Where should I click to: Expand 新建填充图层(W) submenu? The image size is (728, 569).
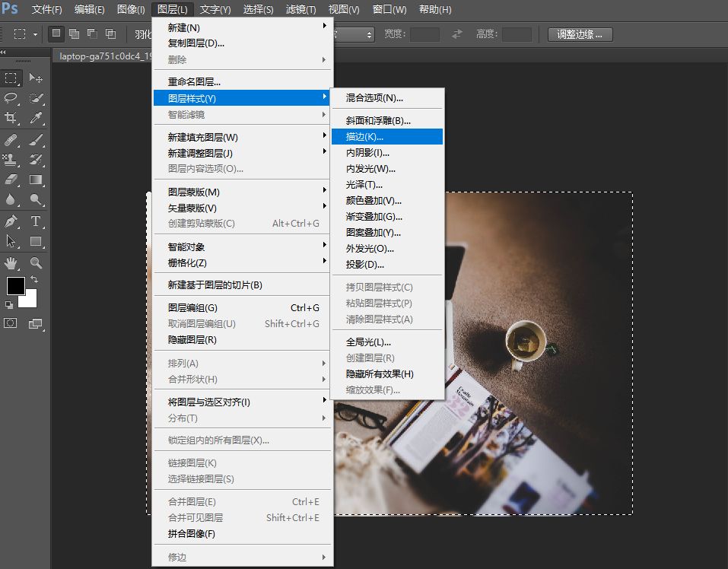pos(243,137)
